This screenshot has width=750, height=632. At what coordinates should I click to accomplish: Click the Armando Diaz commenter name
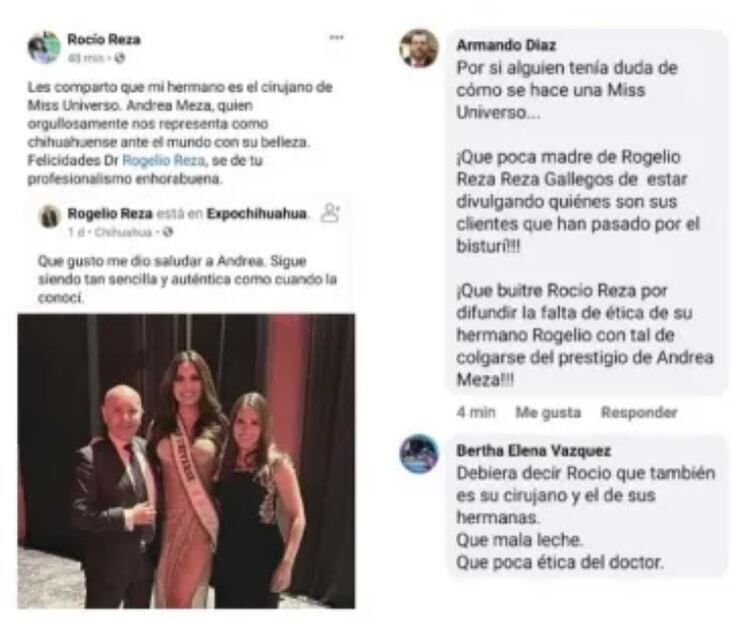[x=506, y=45]
